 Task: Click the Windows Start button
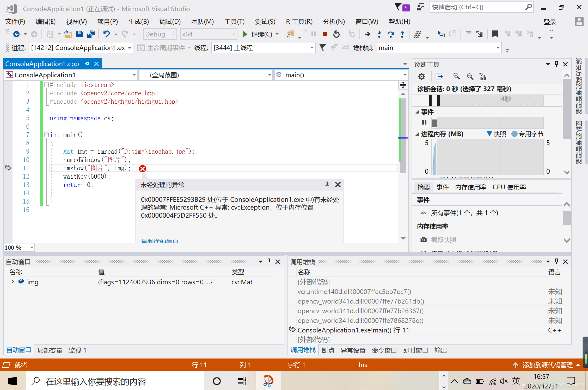coord(13,381)
